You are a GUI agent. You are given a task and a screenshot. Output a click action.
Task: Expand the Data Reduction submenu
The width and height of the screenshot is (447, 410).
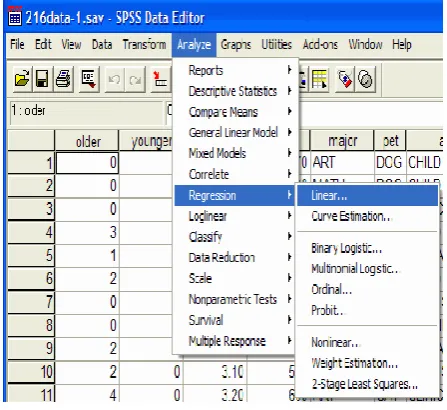click(234, 257)
